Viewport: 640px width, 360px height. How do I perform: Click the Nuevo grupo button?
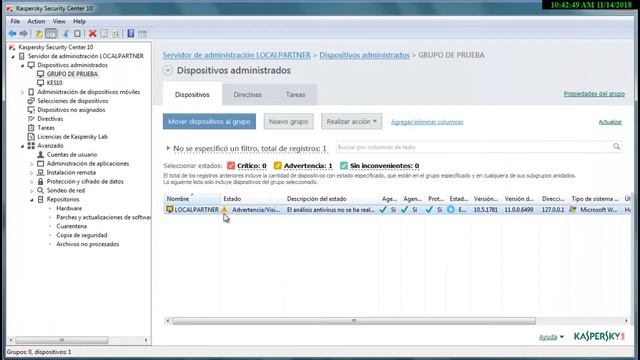click(289, 122)
